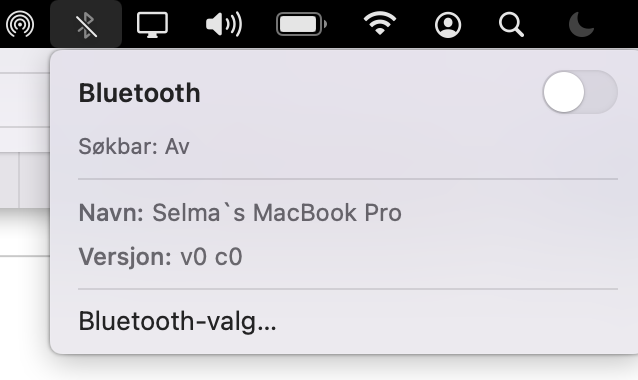Open the AirDrop menu bar icon

(x=20, y=24)
